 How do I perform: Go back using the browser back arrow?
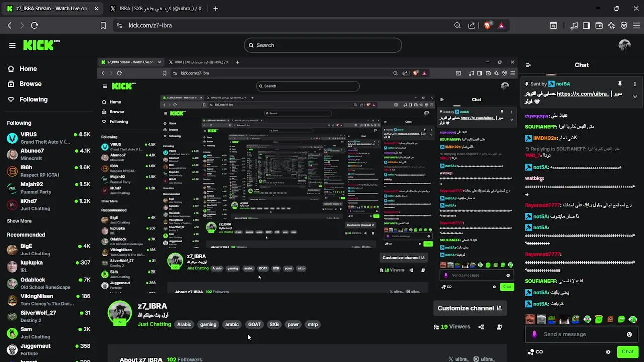[9, 25]
